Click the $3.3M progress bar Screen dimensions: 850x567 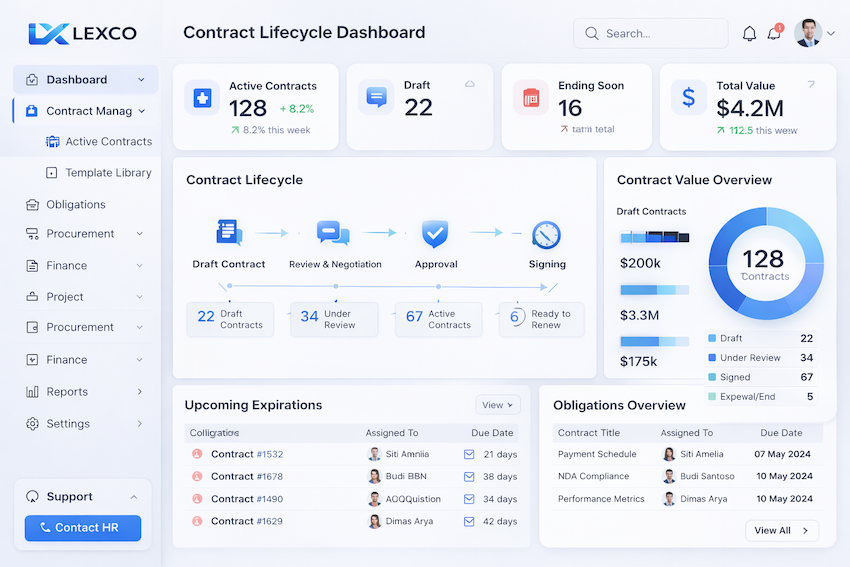655,290
